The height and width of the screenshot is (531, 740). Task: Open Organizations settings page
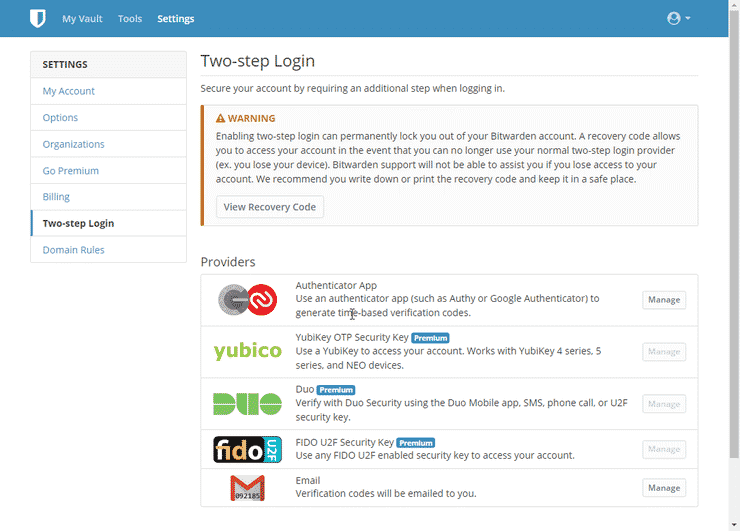coord(109,144)
